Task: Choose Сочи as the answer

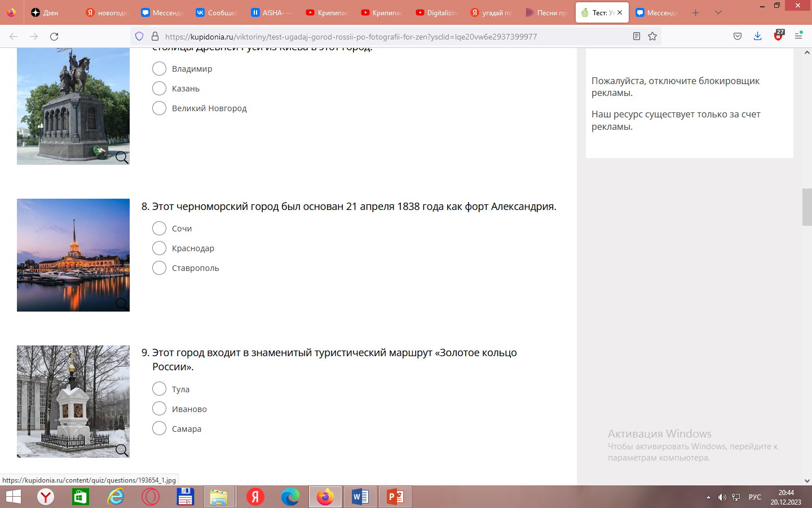Action: (160, 229)
